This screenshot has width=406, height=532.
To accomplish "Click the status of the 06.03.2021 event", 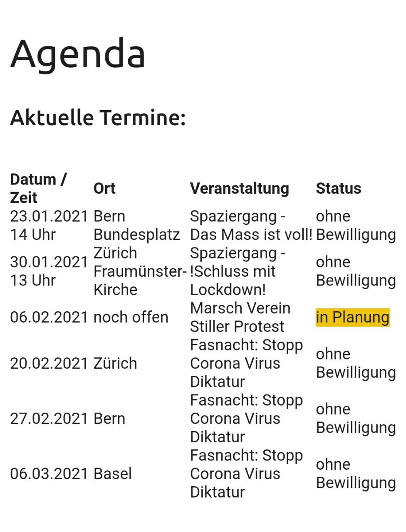I will coord(355,474).
